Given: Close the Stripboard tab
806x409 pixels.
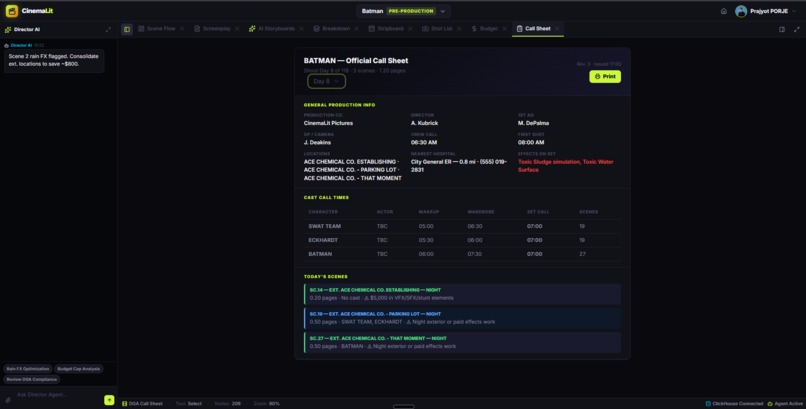Looking at the screenshot, I should pyautogui.click(x=410, y=29).
